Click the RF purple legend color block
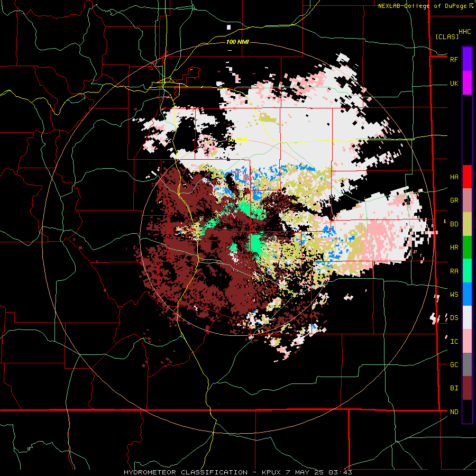This screenshot has height=476, width=476. click(x=467, y=59)
